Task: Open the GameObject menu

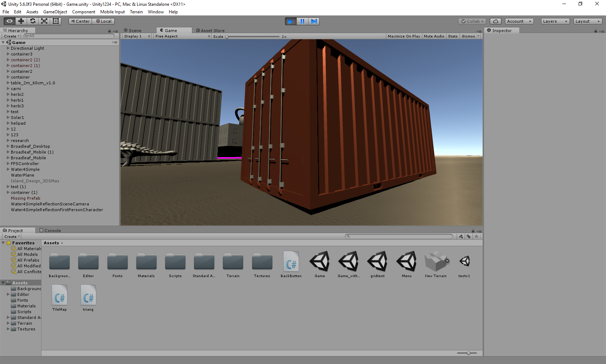Action: click(x=55, y=12)
